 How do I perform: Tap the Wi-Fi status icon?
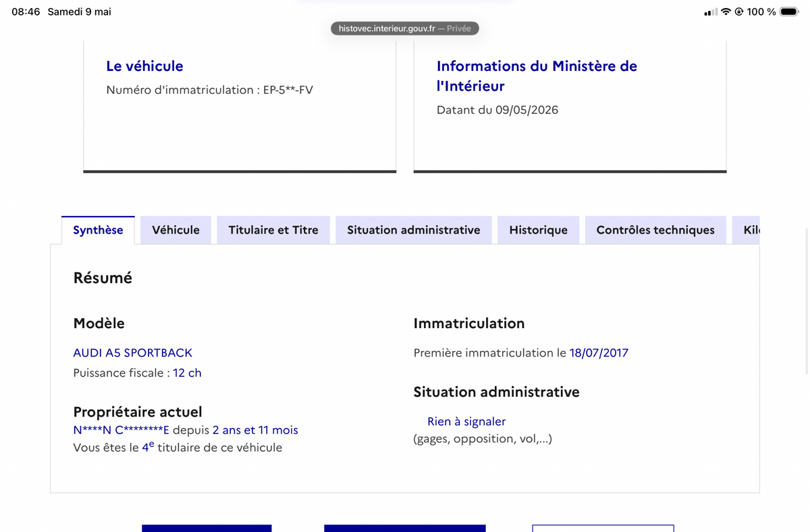click(x=726, y=11)
